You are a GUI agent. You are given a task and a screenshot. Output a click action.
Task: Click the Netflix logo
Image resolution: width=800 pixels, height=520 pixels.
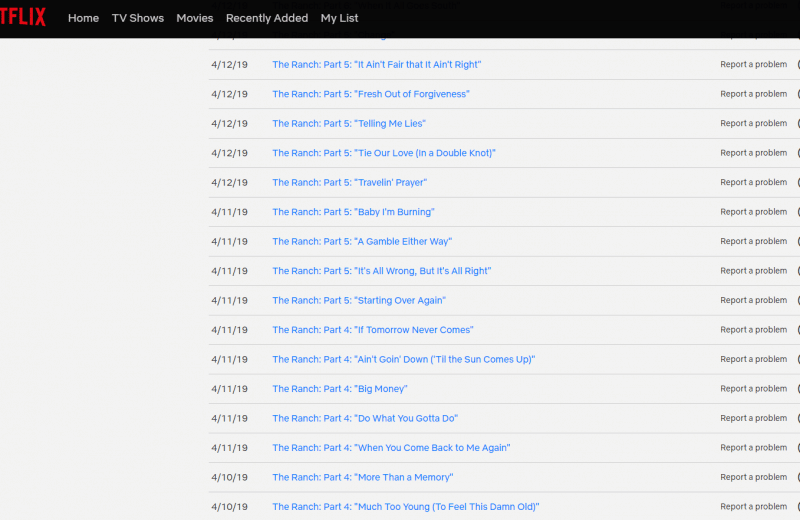click(x=22, y=17)
